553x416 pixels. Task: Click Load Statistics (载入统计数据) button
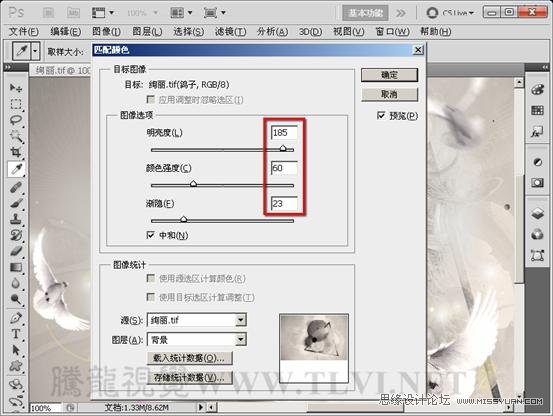tap(189, 358)
